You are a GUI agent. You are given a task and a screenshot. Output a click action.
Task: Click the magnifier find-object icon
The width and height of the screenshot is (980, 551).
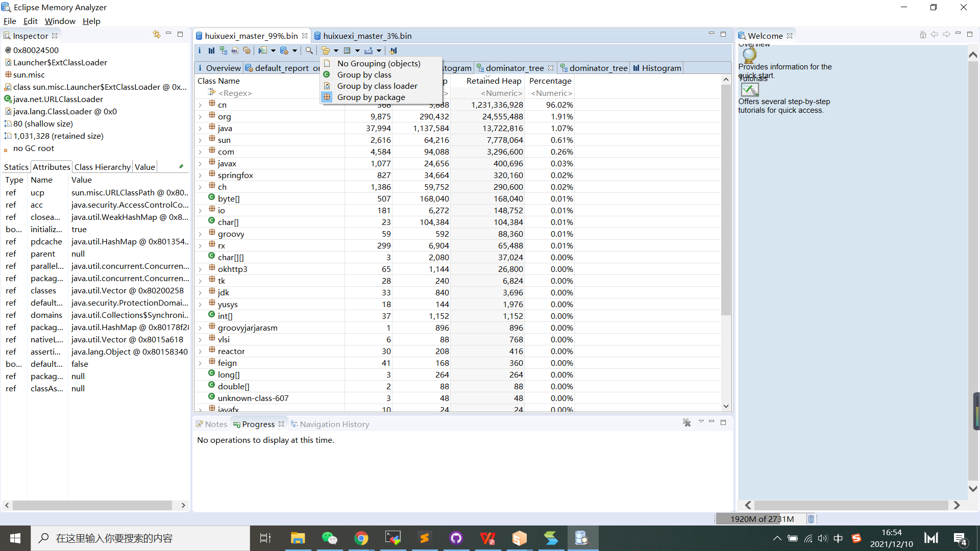pos(309,51)
